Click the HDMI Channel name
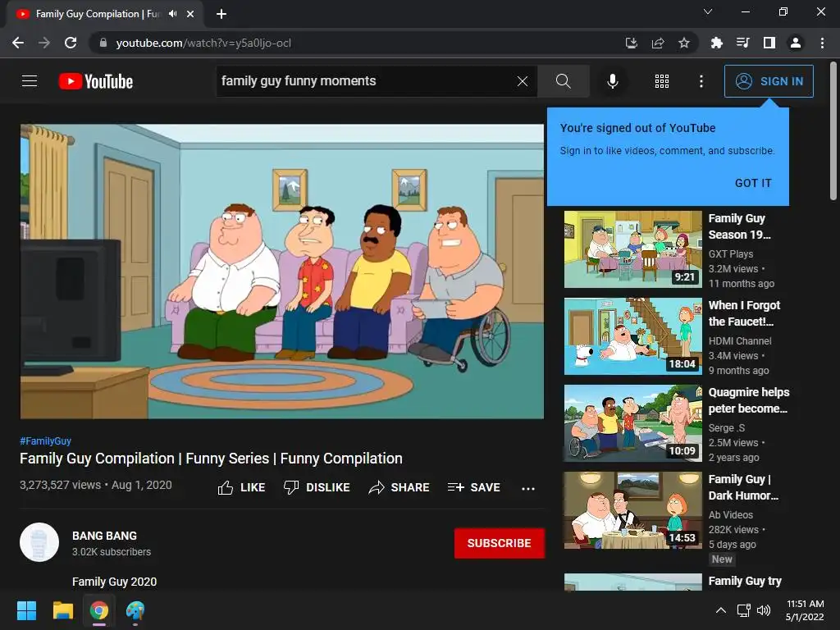This screenshot has height=630, width=840. point(740,340)
